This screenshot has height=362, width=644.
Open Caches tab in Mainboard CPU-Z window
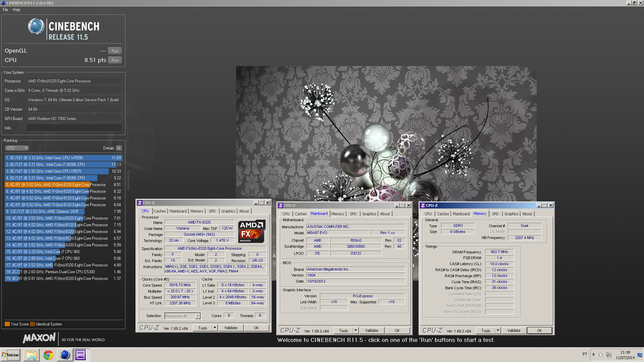[301, 214]
